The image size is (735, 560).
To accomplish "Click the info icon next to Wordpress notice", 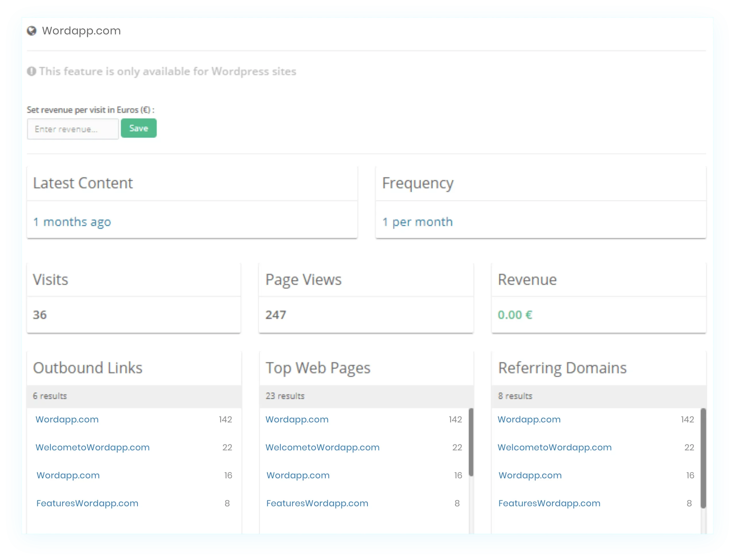I will click(x=31, y=71).
